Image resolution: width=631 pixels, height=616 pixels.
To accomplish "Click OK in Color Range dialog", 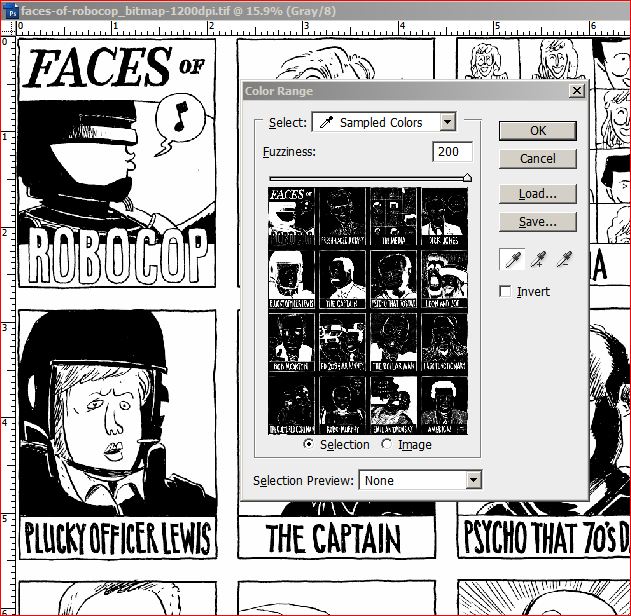I will (538, 131).
